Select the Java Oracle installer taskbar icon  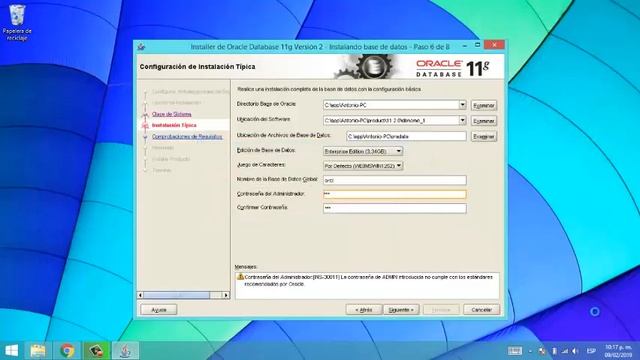pyautogui.click(x=125, y=351)
